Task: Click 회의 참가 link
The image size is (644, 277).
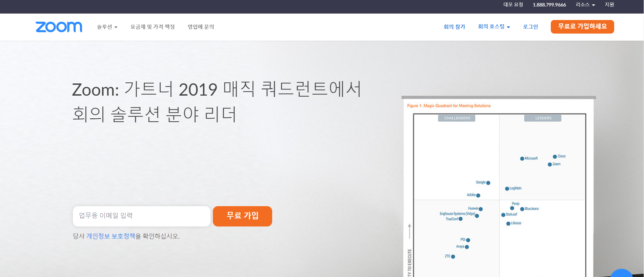Action: coord(454,27)
